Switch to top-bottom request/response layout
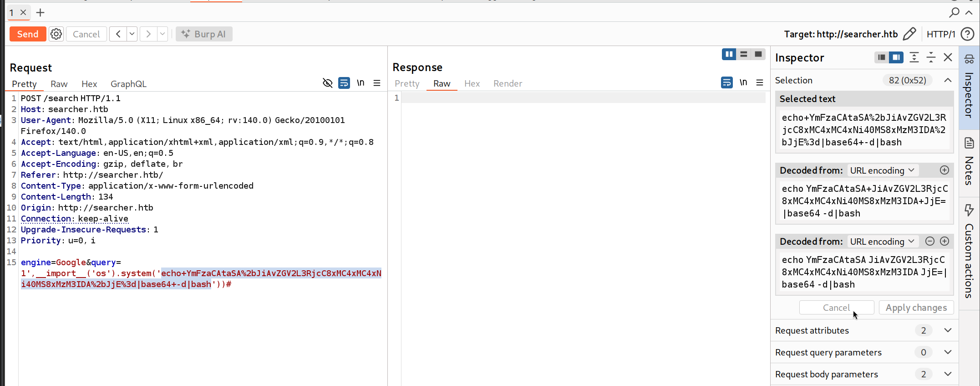The height and width of the screenshot is (386, 980). click(x=744, y=54)
